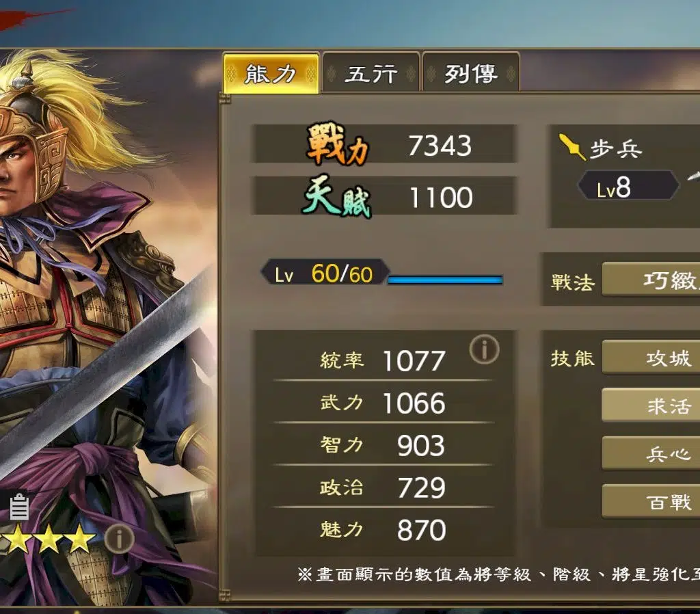Click the 步兵 infantry spear icon
Viewport: 700px width, 614px height.
click(572, 146)
